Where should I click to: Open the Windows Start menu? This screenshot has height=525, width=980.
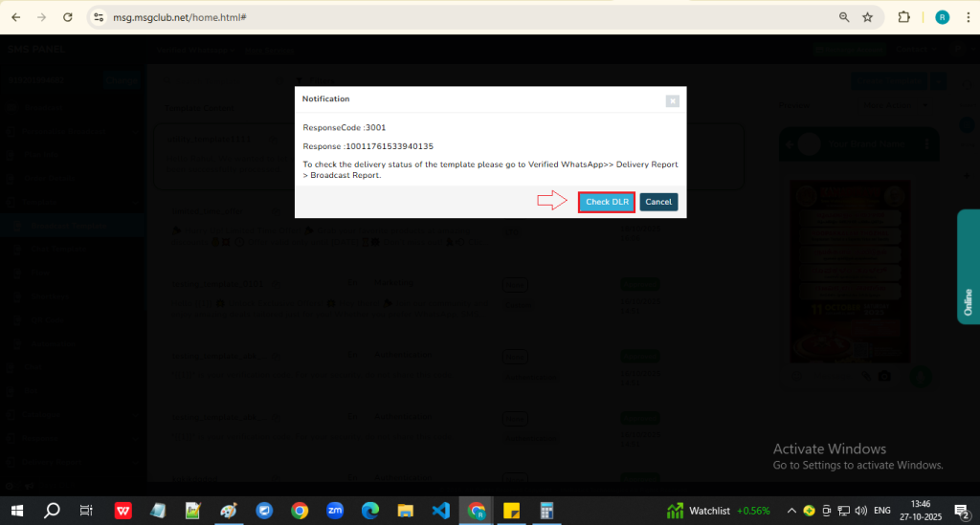[17, 510]
